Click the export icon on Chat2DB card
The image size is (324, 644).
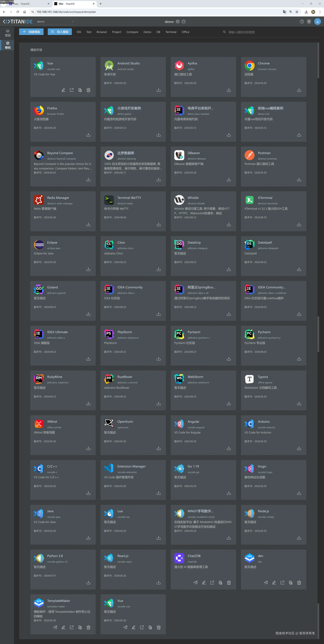tap(212, 582)
